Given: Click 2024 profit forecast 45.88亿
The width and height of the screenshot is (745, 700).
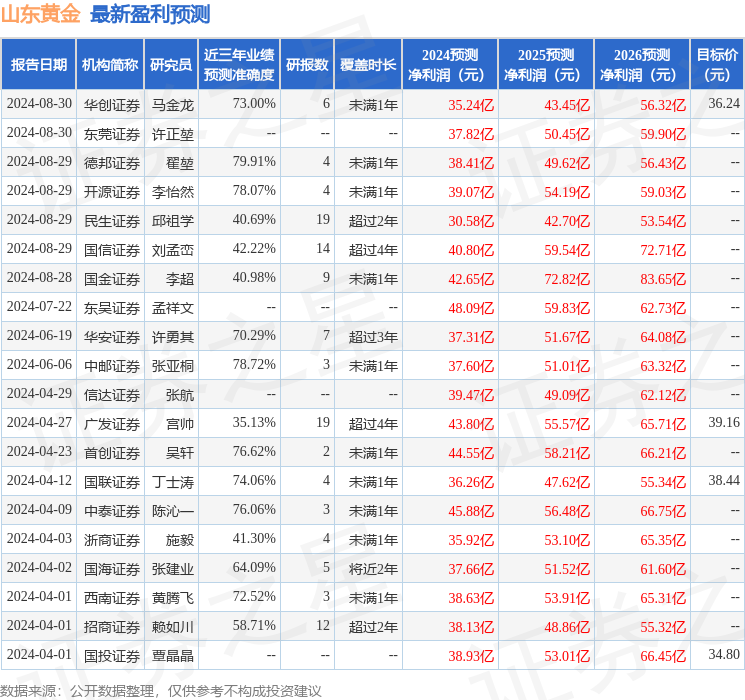Looking at the screenshot, I should coord(471,511).
